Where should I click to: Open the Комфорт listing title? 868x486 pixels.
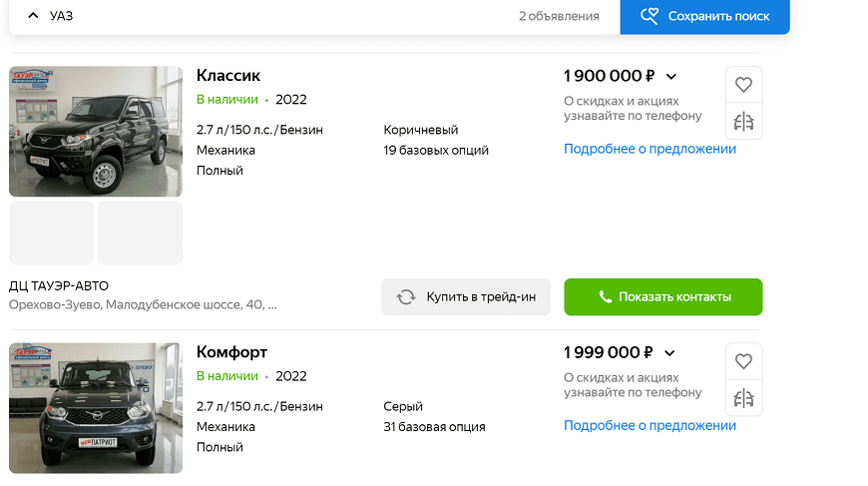231,352
